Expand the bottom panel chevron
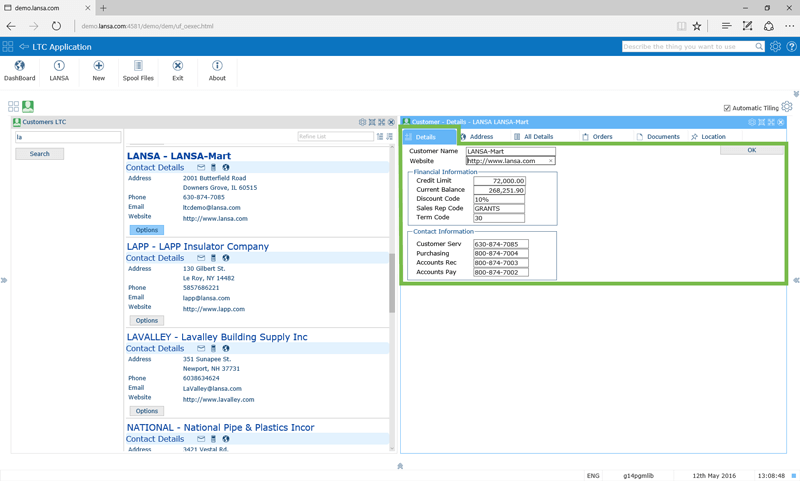Screen dimensions: 800x481 point(400,466)
